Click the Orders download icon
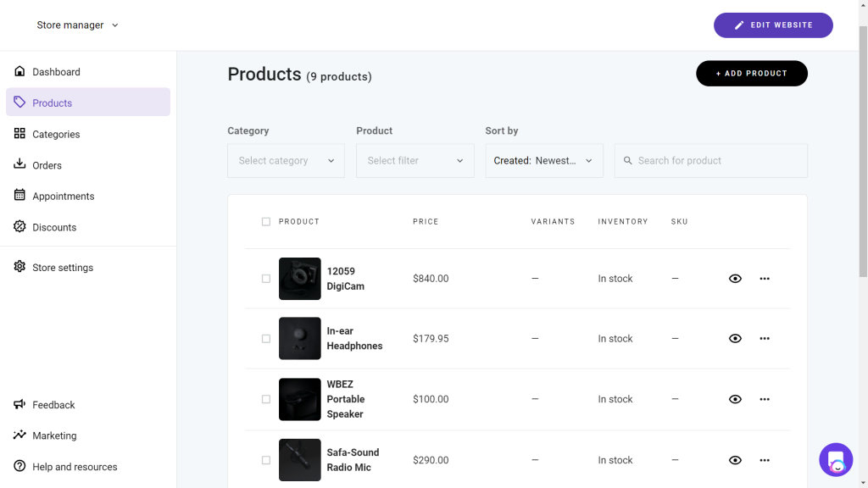Viewport: 868px width, 488px height. (19, 164)
